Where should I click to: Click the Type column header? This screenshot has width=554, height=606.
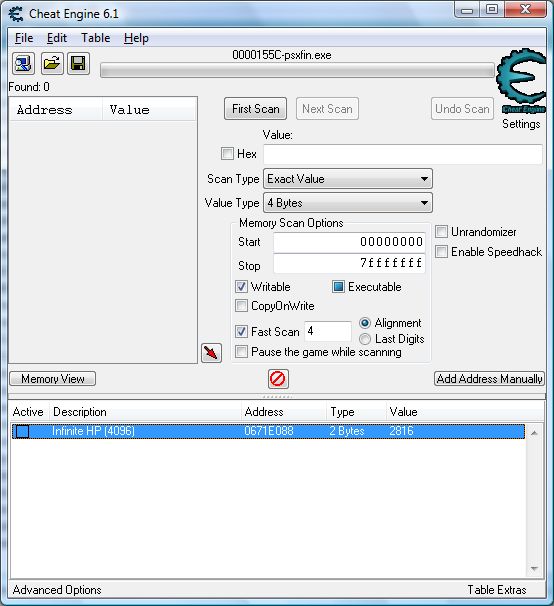coord(356,412)
